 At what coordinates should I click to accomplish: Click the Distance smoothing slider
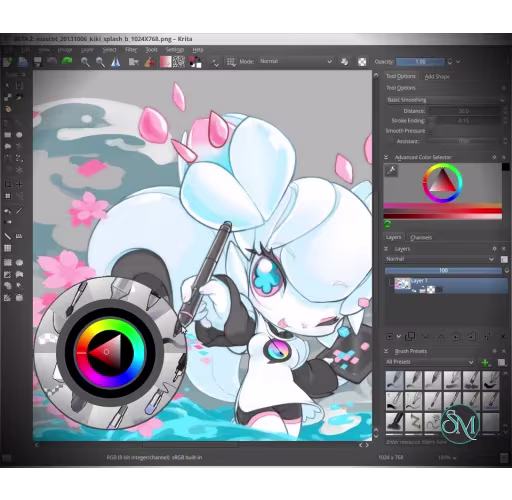[464, 111]
